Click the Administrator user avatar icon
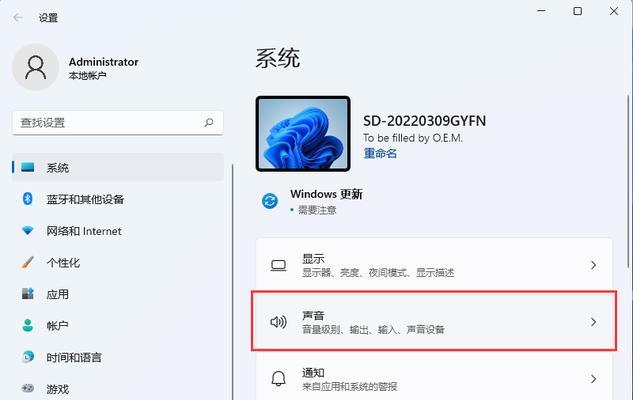The width and height of the screenshot is (633, 400). 36,67
